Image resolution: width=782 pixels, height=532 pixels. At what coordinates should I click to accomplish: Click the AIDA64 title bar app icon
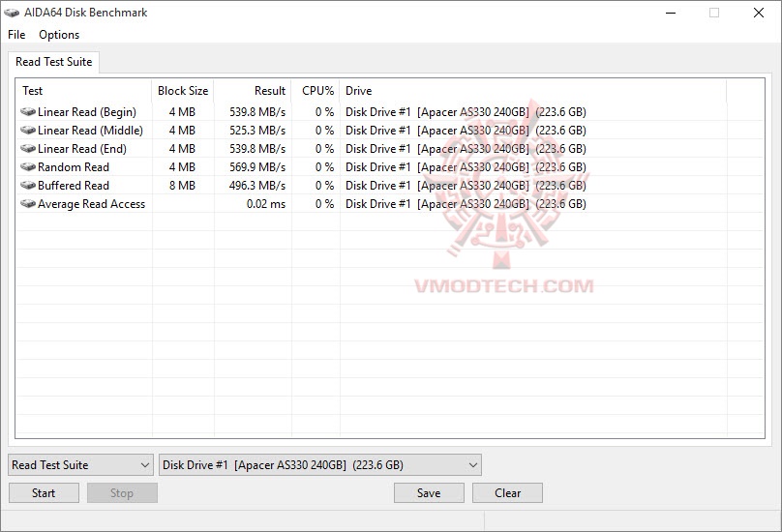12,13
